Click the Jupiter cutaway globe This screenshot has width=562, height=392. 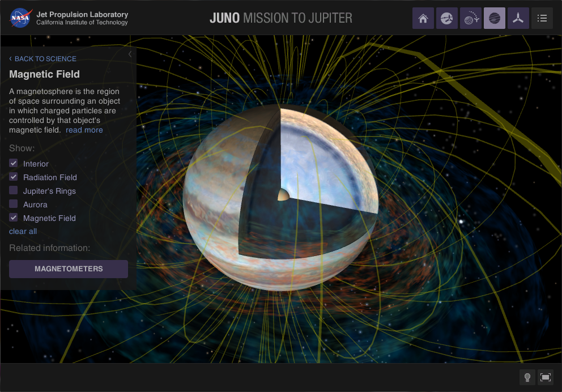[280, 198]
